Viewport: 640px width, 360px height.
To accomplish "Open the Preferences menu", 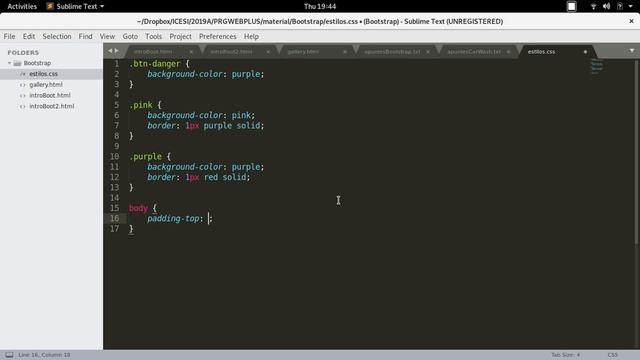I will [218, 36].
